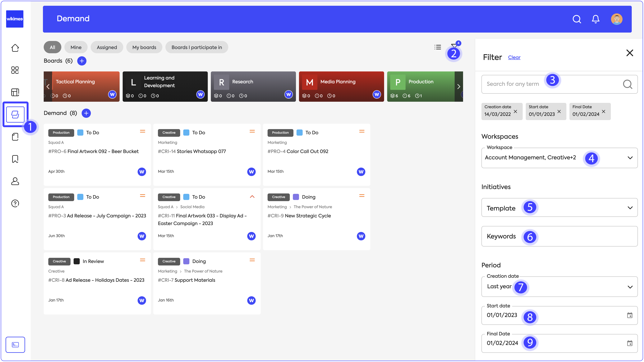Open the home icon in sidebar
Screen dimensions: 644x362
click(x=15, y=48)
